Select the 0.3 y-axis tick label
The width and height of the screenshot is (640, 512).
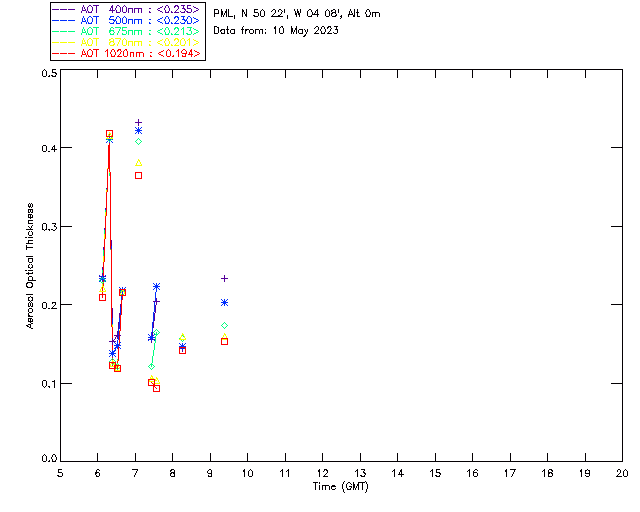click(49, 227)
